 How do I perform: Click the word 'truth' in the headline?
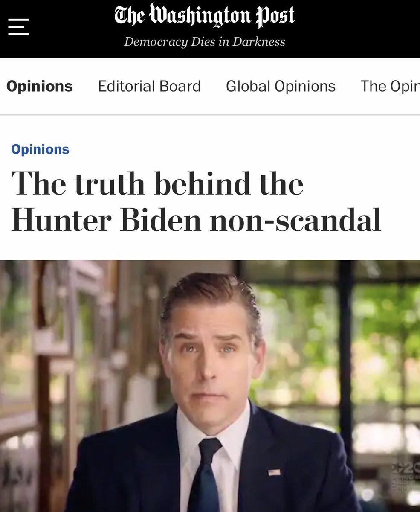(110, 184)
